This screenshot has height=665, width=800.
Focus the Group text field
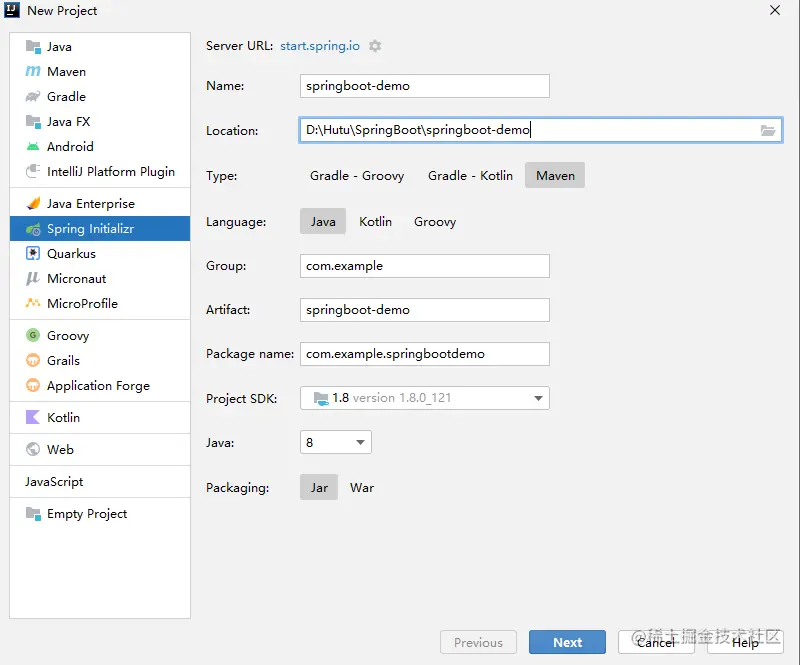click(x=425, y=266)
